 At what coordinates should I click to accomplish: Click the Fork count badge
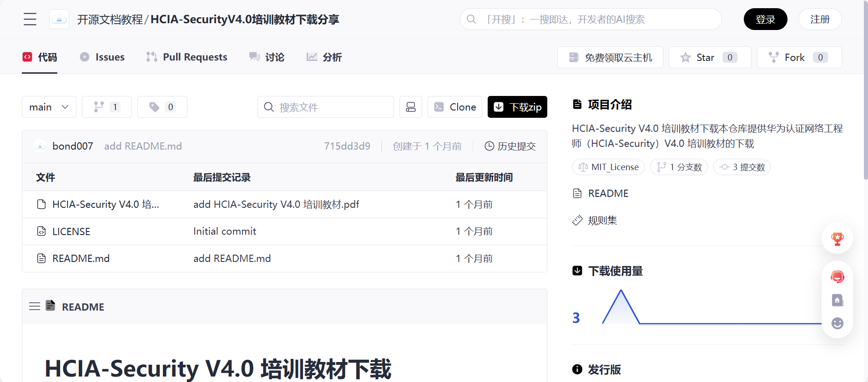820,57
